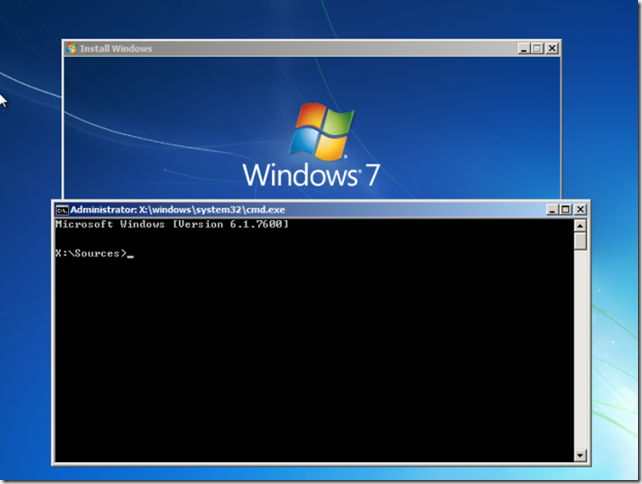Image resolution: width=642 pixels, height=484 pixels.
Task: Close the cmd.exe Administrator window
Action: click(x=580, y=210)
